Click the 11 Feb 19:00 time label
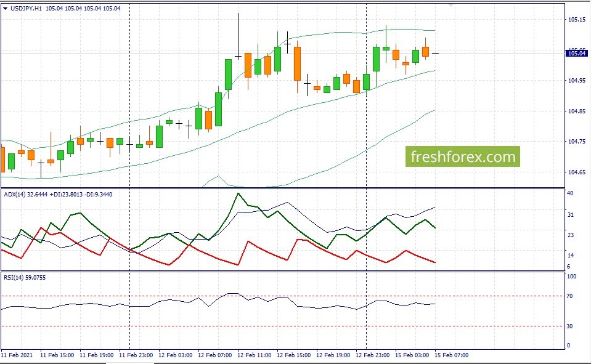 point(97,355)
